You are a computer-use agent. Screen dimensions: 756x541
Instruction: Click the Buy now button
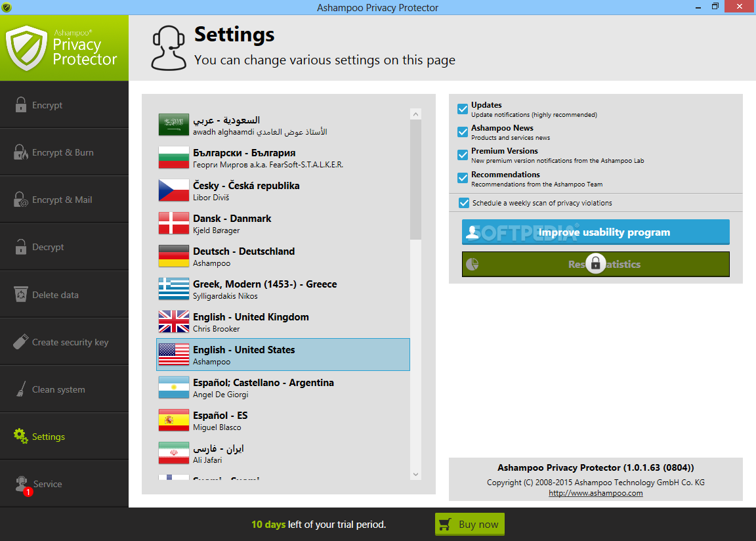tap(470, 524)
